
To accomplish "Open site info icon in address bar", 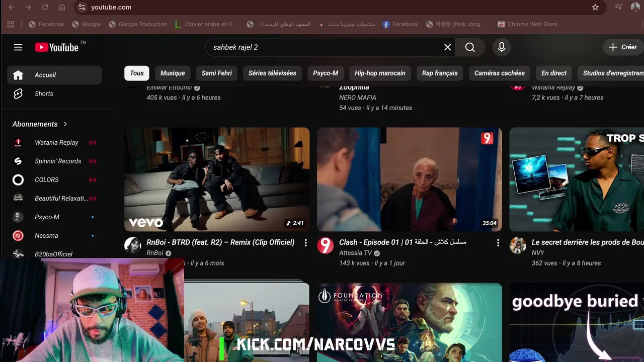I will click(82, 7).
